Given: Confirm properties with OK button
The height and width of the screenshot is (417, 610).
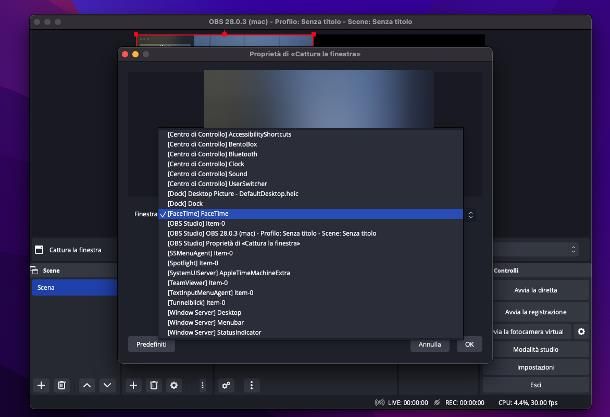Looking at the screenshot, I should pos(470,345).
